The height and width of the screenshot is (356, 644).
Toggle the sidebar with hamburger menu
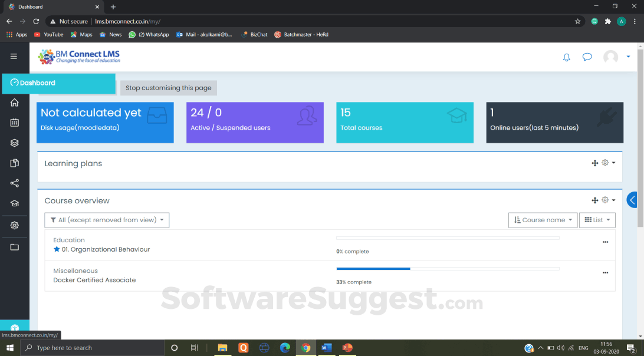coord(14,56)
